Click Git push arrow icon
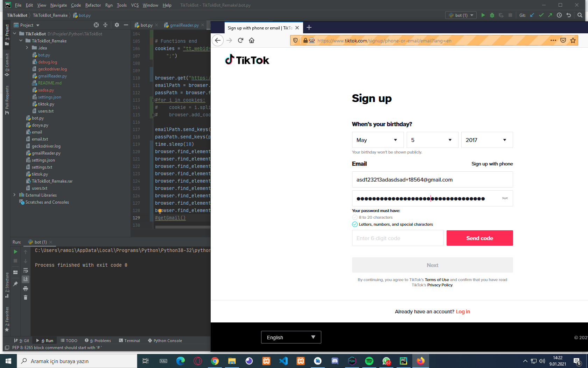 550,15
